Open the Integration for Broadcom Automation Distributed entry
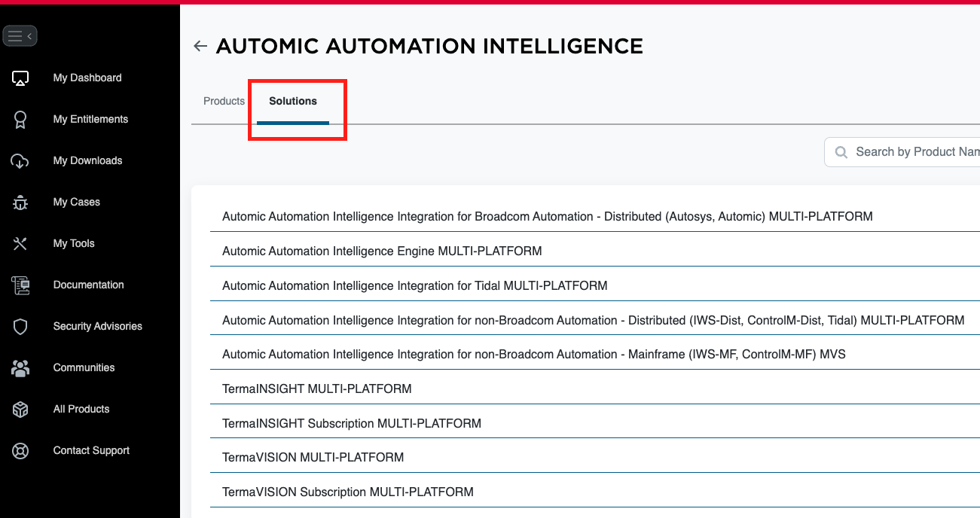The width and height of the screenshot is (980, 518). (x=547, y=216)
